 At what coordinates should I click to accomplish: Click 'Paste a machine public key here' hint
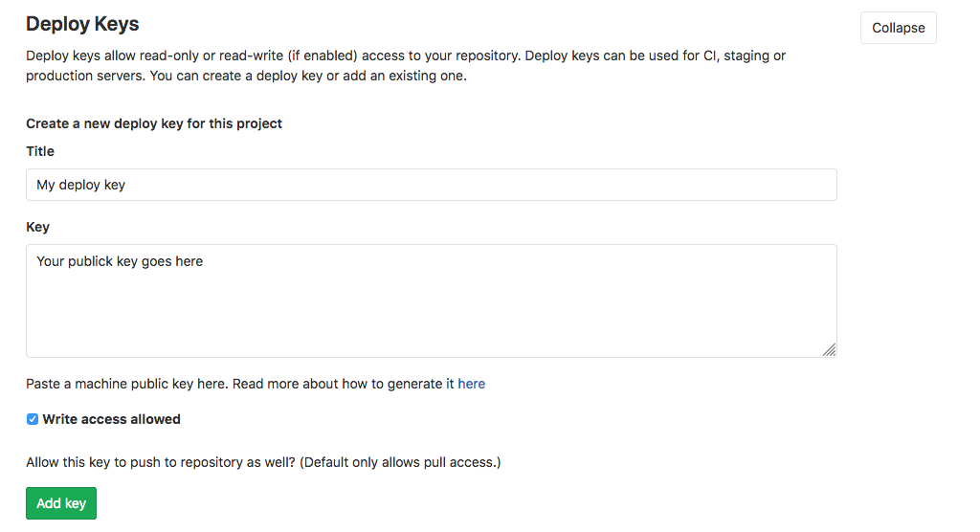click(x=126, y=384)
